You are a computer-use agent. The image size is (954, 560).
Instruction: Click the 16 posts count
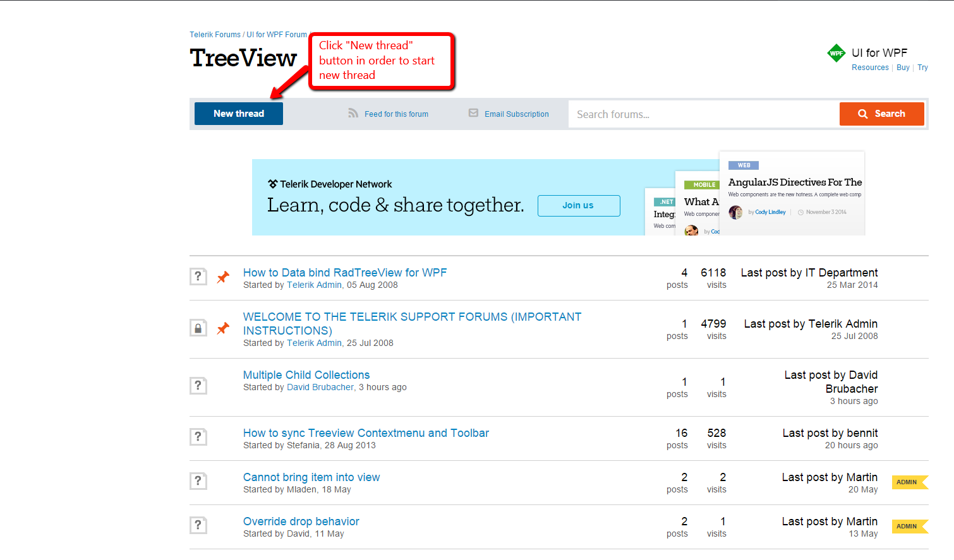pos(681,433)
